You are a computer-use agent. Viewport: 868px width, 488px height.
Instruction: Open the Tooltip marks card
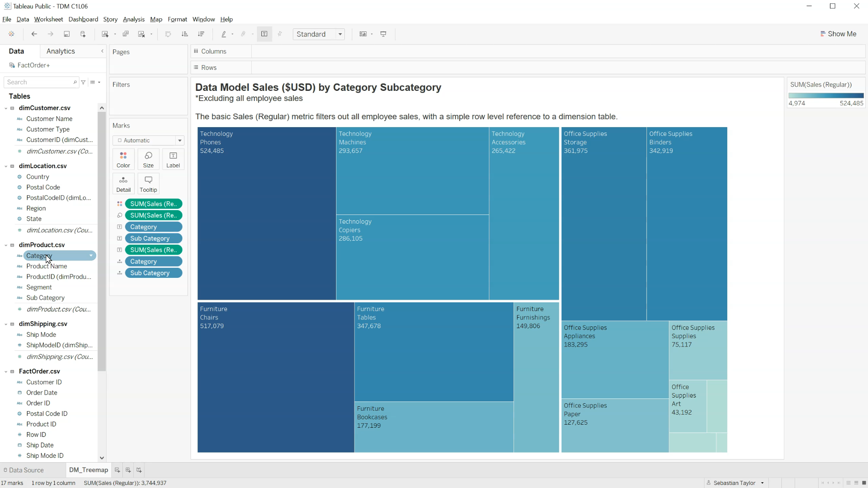point(148,184)
